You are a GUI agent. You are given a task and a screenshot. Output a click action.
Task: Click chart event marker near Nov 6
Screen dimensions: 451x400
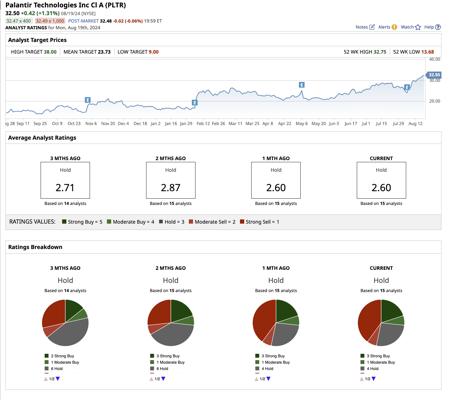tap(88, 100)
